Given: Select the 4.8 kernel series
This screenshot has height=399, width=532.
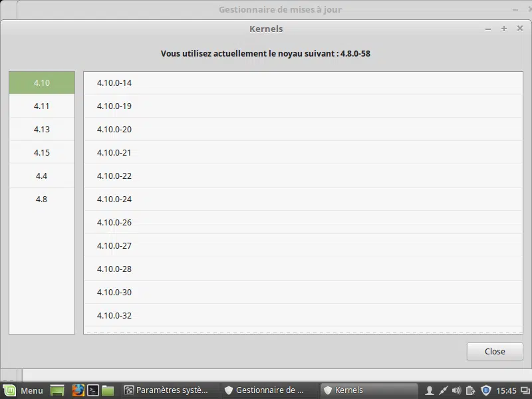Looking at the screenshot, I should click(42, 199).
